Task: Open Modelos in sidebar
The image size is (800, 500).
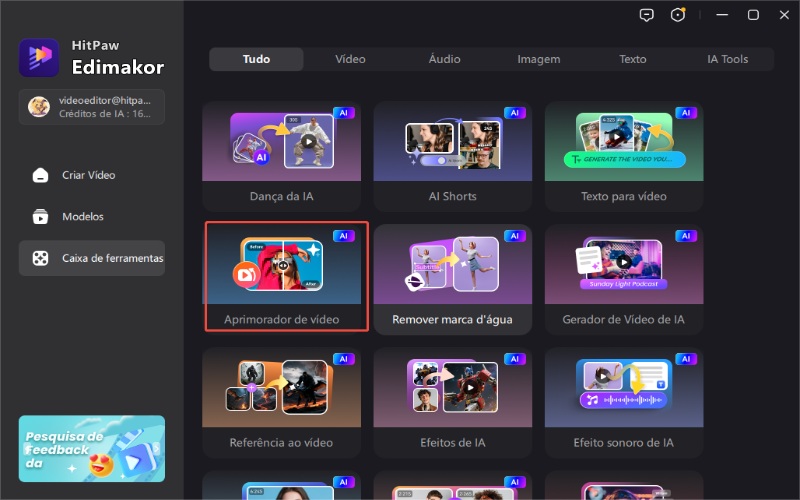Action: pos(92,216)
